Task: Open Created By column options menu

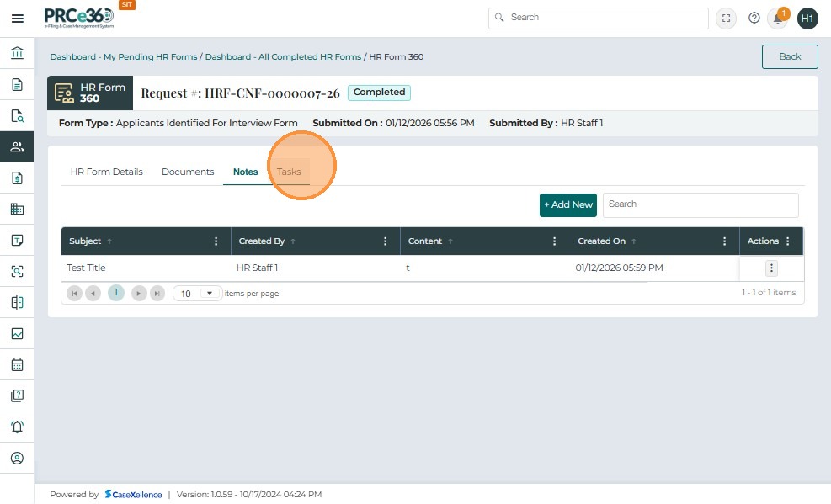Action: pyautogui.click(x=386, y=241)
